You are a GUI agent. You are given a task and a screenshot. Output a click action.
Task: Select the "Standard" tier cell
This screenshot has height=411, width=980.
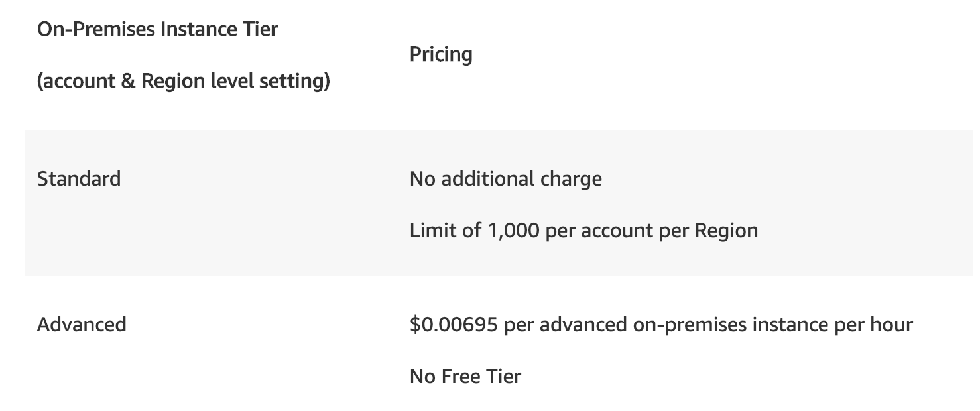pos(79,179)
